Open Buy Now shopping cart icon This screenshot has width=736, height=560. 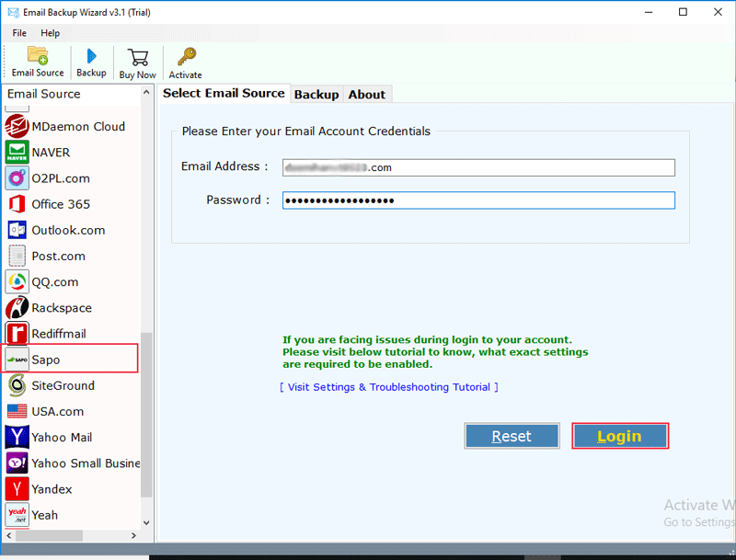click(137, 57)
